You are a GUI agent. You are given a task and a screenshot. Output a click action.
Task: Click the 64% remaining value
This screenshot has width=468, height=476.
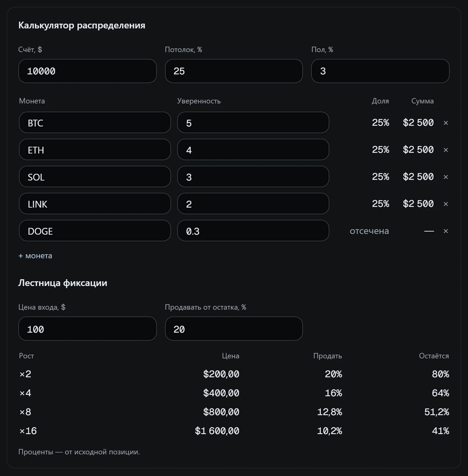(x=441, y=393)
